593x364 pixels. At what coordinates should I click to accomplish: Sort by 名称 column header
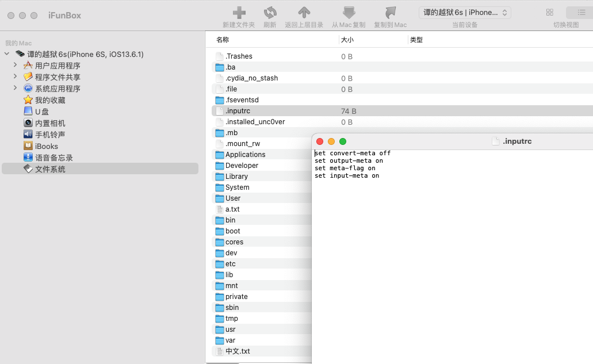223,40
